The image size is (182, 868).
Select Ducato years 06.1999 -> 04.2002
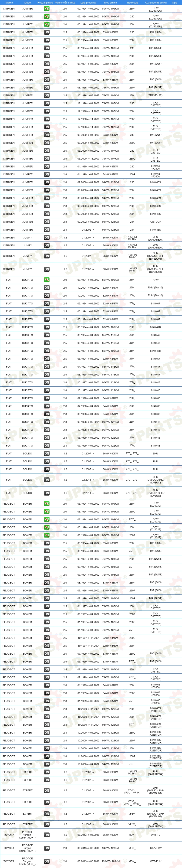click(x=88, y=438)
